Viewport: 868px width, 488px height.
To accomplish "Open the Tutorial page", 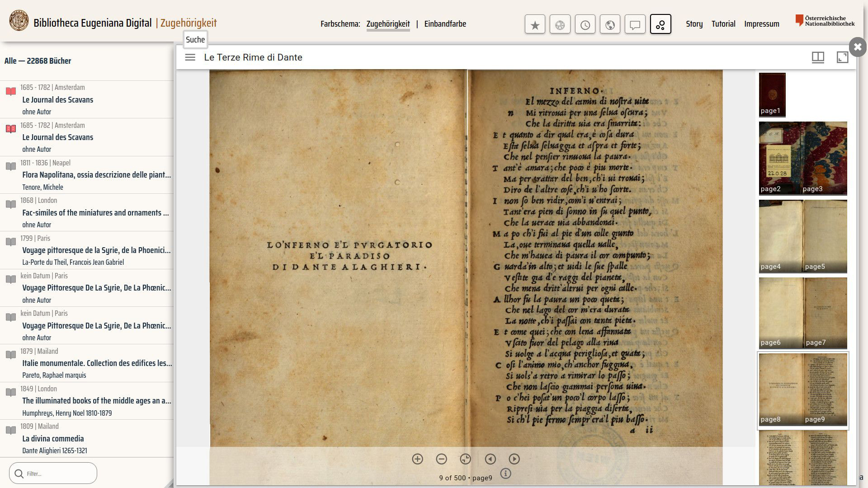I will [x=723, y=24].
